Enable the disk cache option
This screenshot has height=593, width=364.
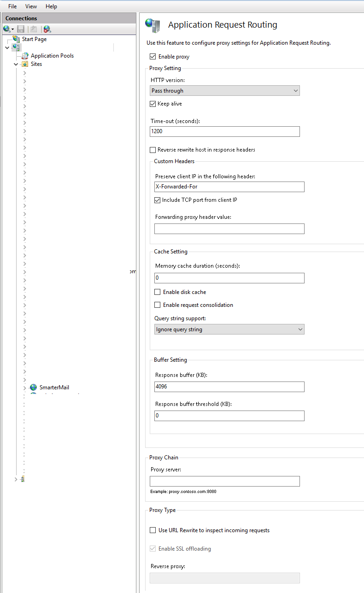[157, 292]
